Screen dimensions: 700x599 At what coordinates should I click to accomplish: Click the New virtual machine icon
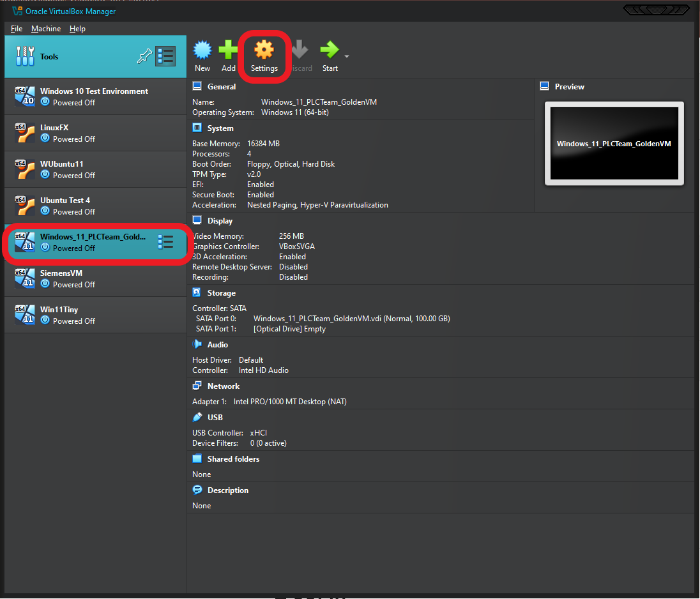pyautogui.click(x=202, y=51)
